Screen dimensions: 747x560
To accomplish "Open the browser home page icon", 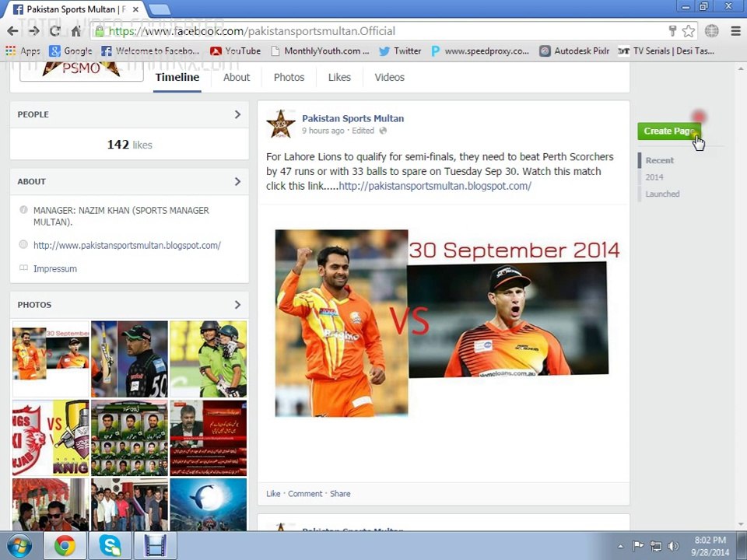I will (75, 31).
